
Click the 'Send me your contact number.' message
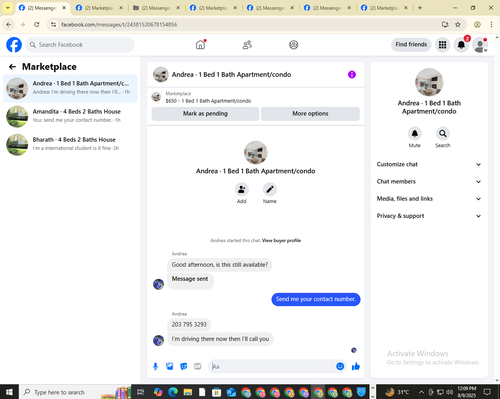point(316,299)
